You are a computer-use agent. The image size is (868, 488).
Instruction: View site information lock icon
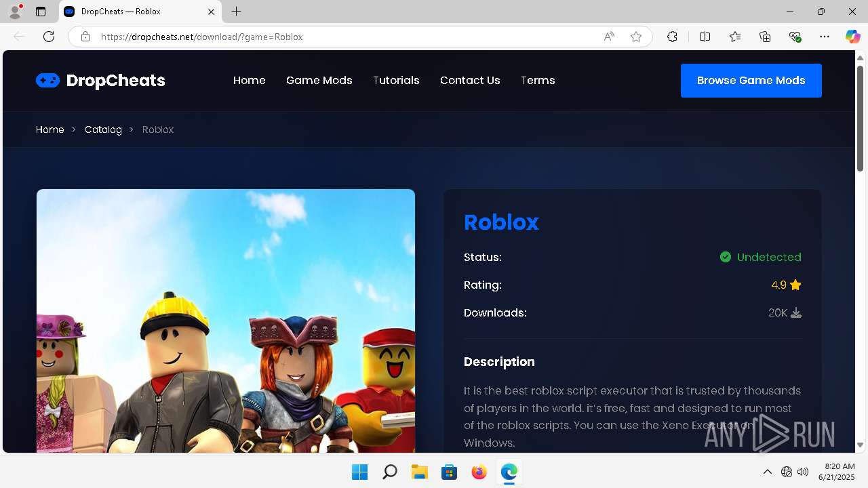[85, 37]
